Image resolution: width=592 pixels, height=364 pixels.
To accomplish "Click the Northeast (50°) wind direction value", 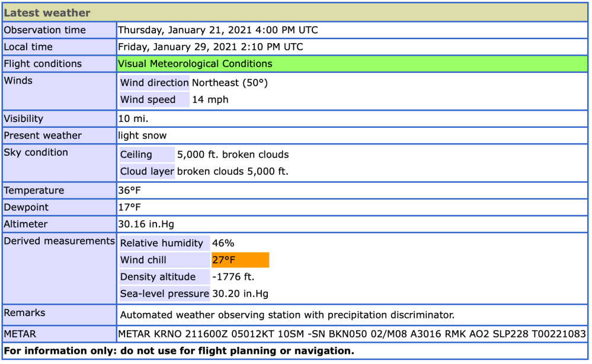I will point(230,83).
